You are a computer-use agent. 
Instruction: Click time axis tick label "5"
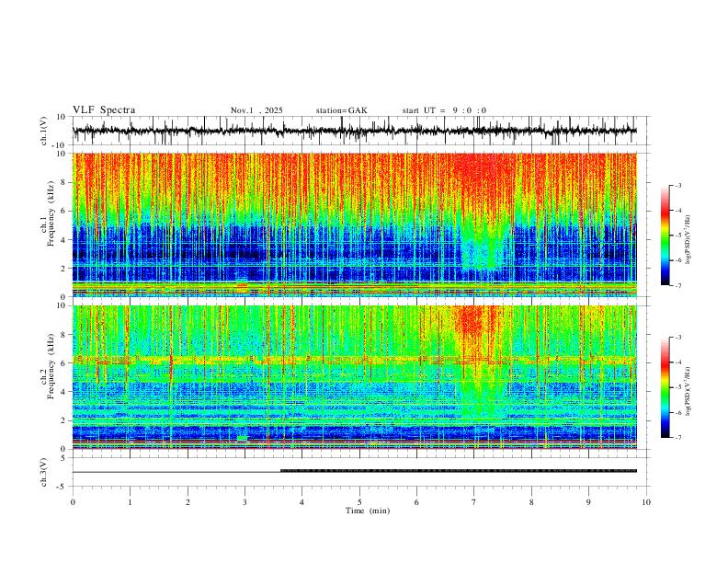359,502
